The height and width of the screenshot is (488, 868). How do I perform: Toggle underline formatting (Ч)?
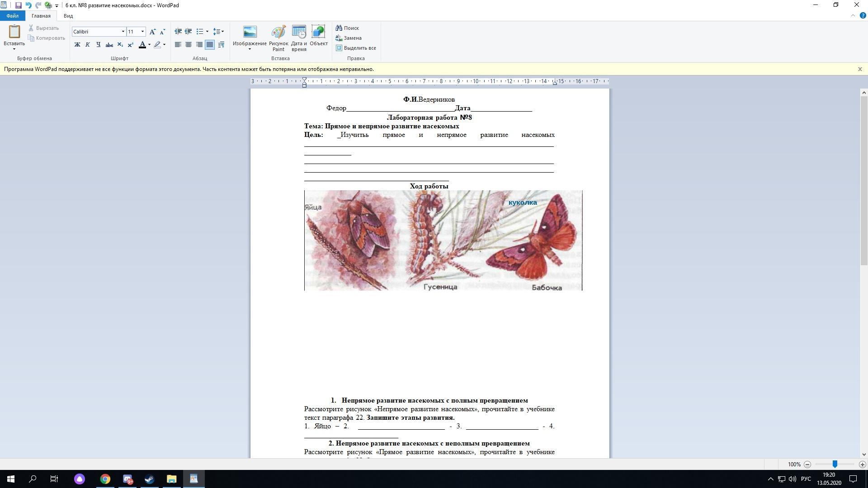point(98,45)
